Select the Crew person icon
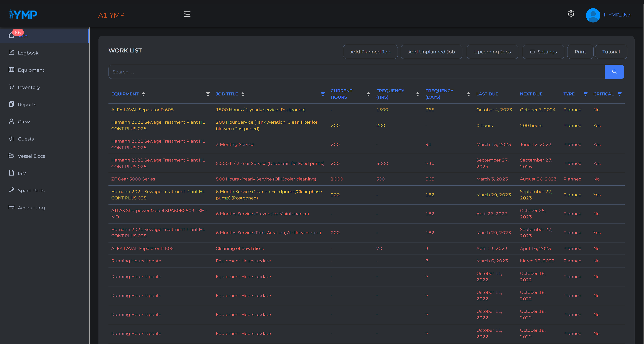The height and width of the screenshot is (344, 644). pos(11,121)
